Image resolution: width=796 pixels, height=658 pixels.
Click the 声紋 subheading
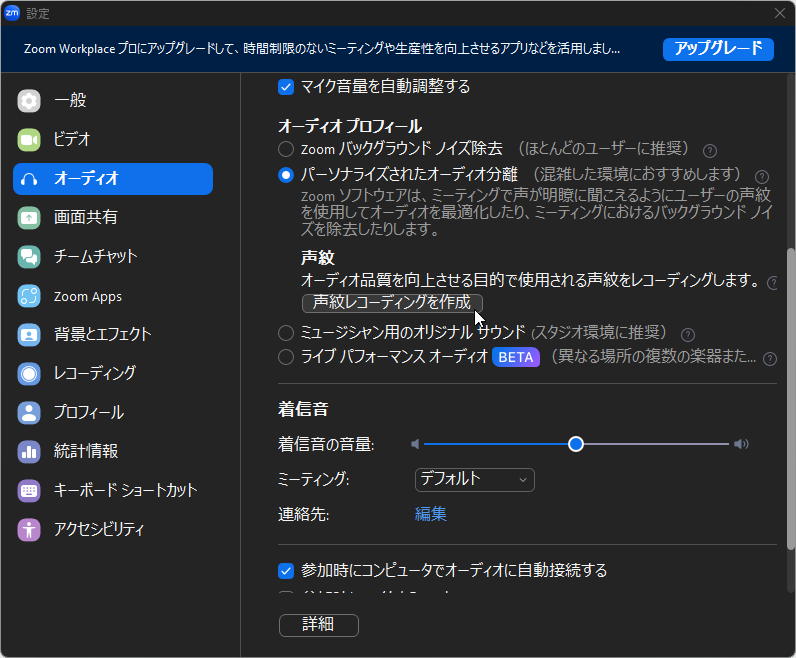(x=318, y=258)
